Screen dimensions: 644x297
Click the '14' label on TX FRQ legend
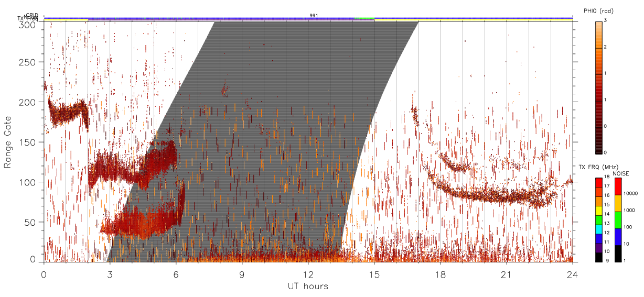(x=607, y=214)
